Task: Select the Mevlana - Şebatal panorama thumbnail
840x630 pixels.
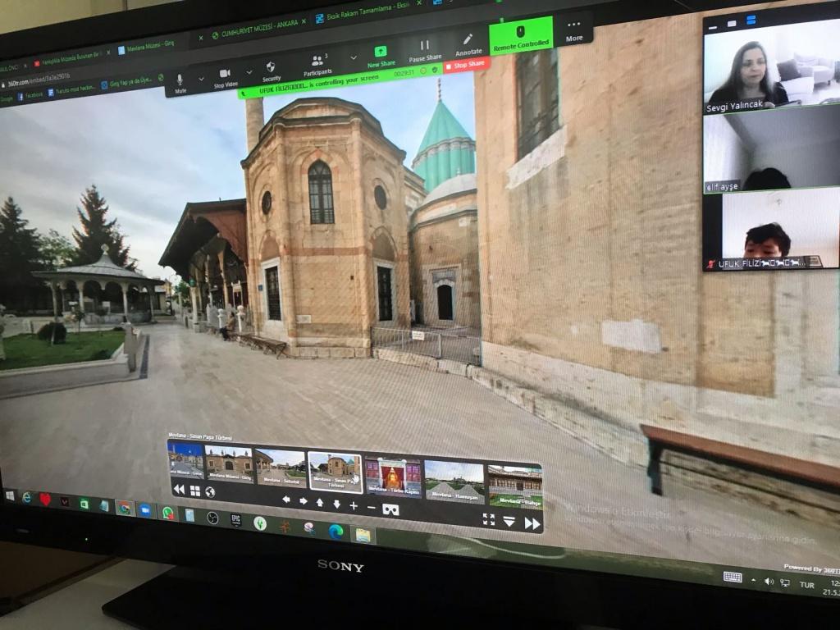Action: [x=281, y=468]
